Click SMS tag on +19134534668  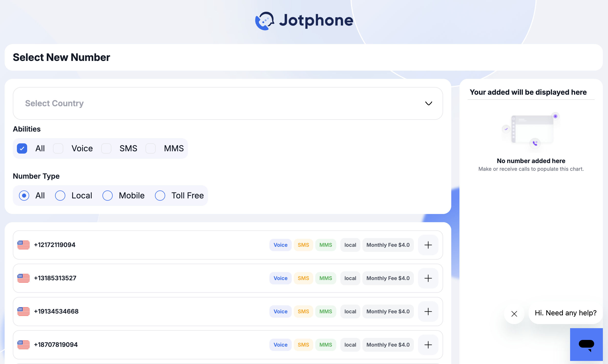[303, 312]
